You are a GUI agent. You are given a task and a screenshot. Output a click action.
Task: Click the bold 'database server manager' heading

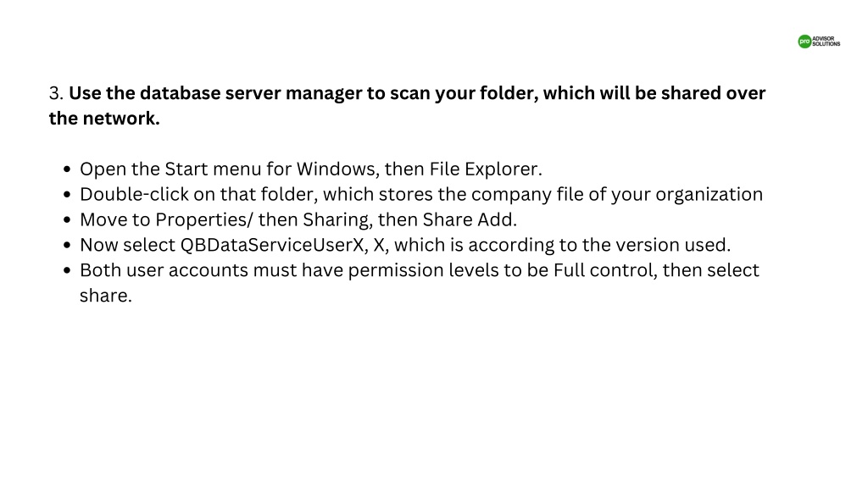250,93
